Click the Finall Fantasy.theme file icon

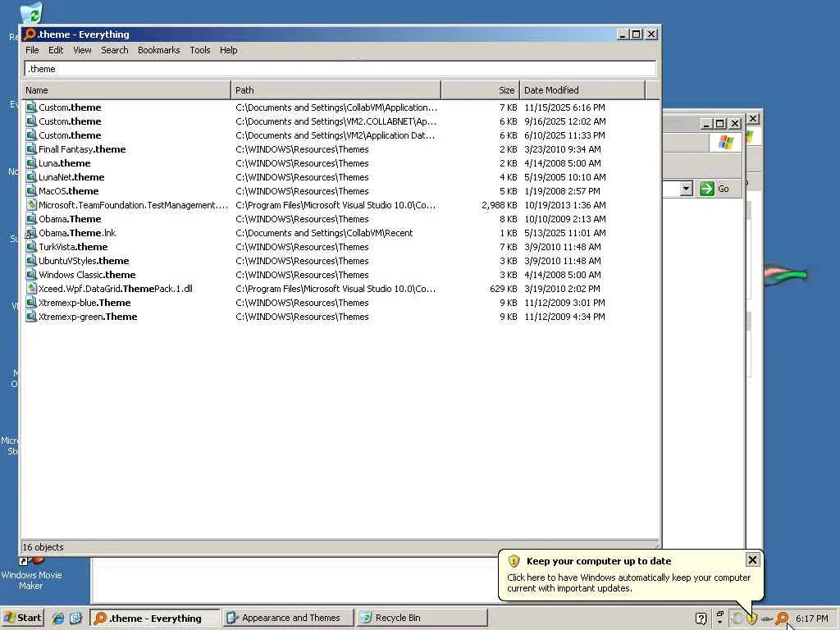click(31, 149)
